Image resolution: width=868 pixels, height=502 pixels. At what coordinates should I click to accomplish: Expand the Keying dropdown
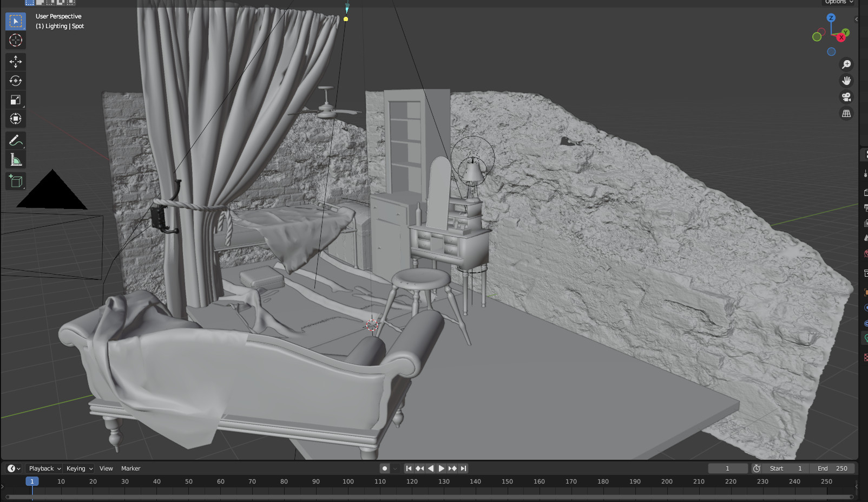click(x=79, y=468)
